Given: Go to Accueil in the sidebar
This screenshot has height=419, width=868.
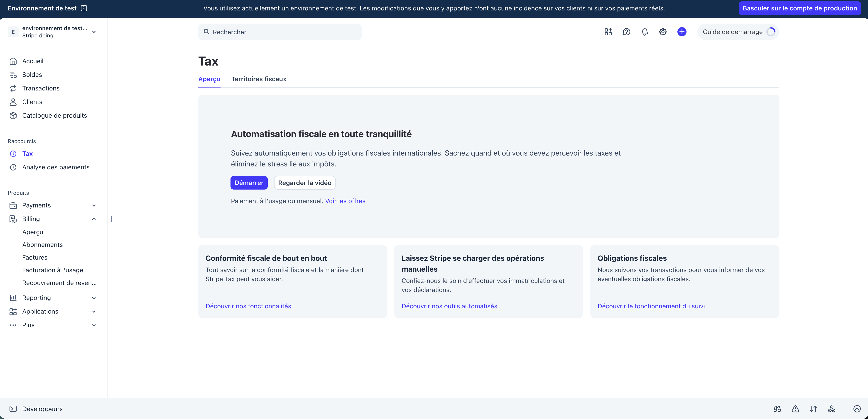Looking at the screenshot, I should pyautogui.click(x=33, y=61).
